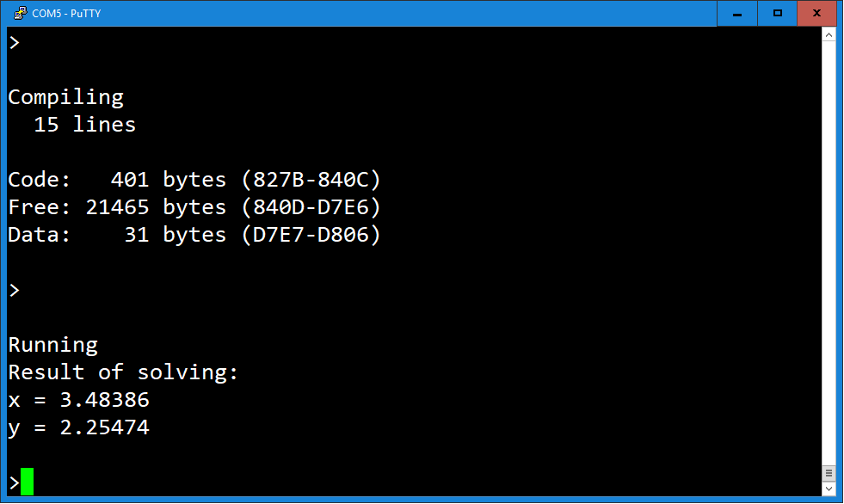Viewport: 844px width, 504px height.
Task: Click the 'Result of solving:' text
Action: pos(123,372)
